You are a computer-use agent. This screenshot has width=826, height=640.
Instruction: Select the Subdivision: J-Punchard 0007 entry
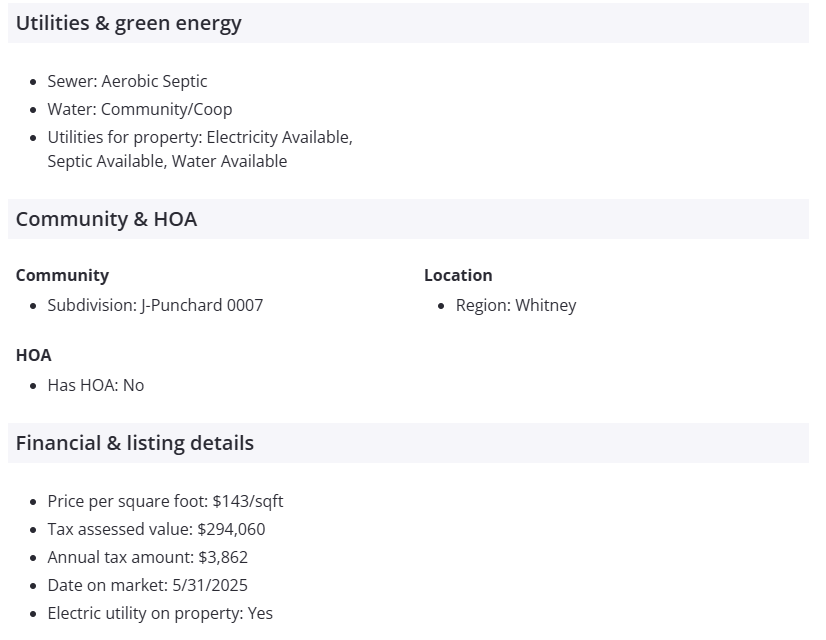pyautogui.click(x=155, y=305)
